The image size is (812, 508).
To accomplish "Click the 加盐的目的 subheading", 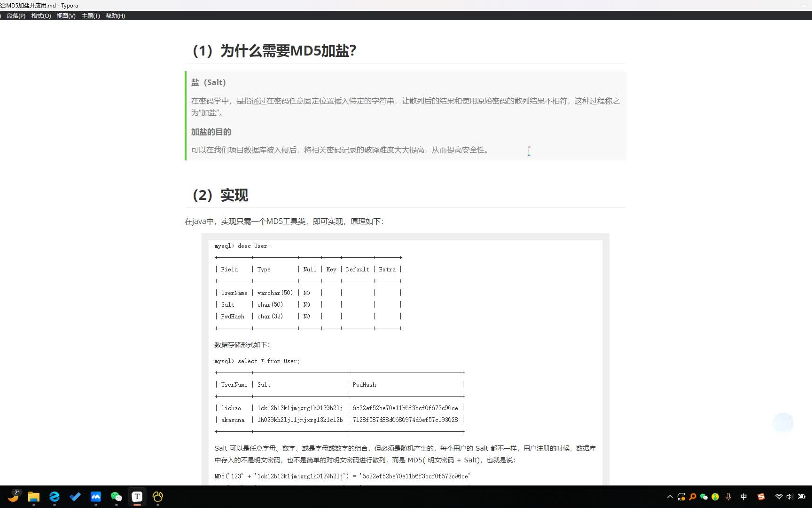I will pos(211,132).
